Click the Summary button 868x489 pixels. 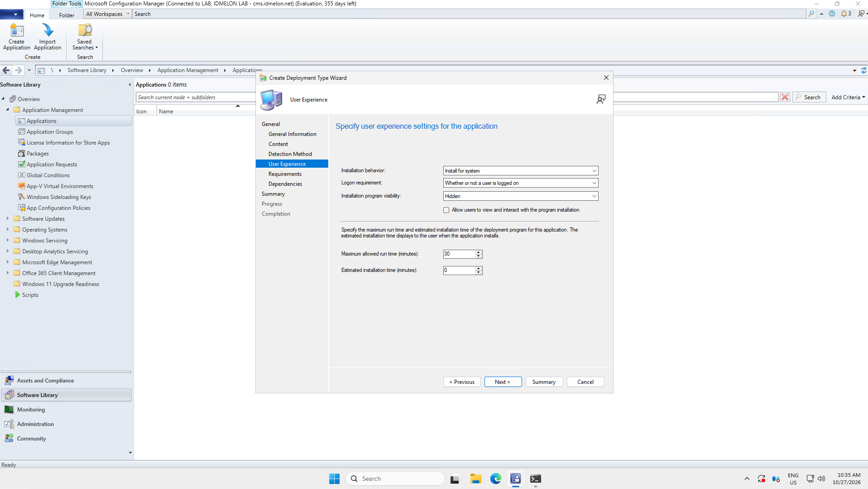pyautogui.click(x=544, y=382)
